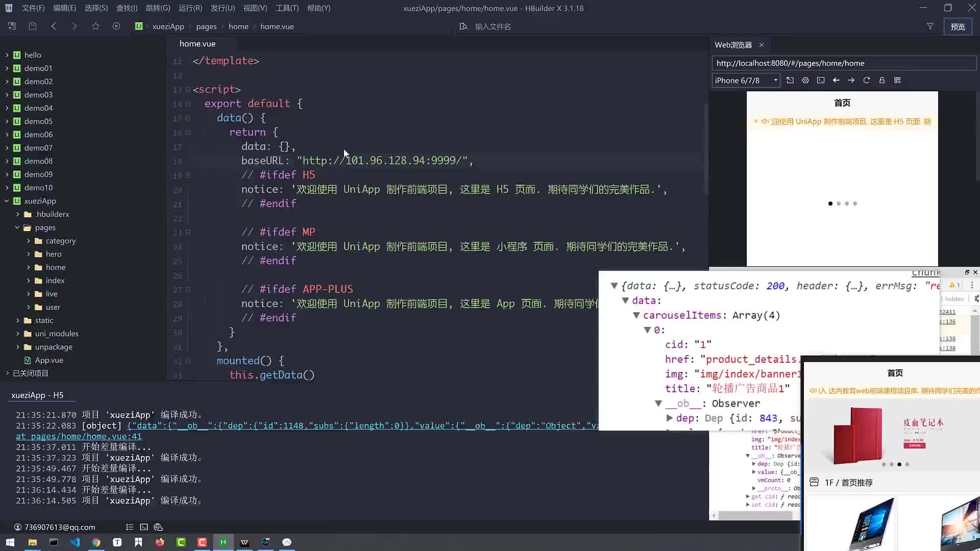Viewport: 980px width, 551px height.
Task: Collapse the pages folder
Action: pyautogui.click(x=17, y=227)
